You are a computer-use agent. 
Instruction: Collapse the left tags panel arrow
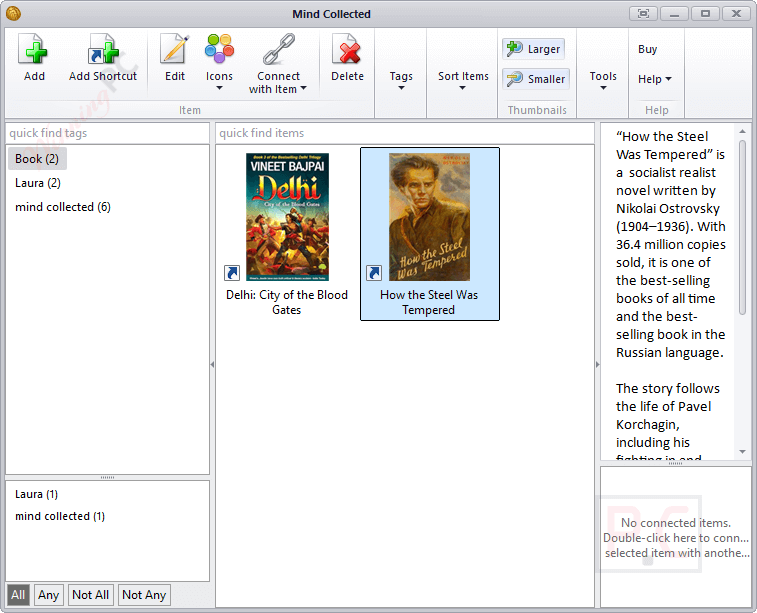[x=212, y=364]
